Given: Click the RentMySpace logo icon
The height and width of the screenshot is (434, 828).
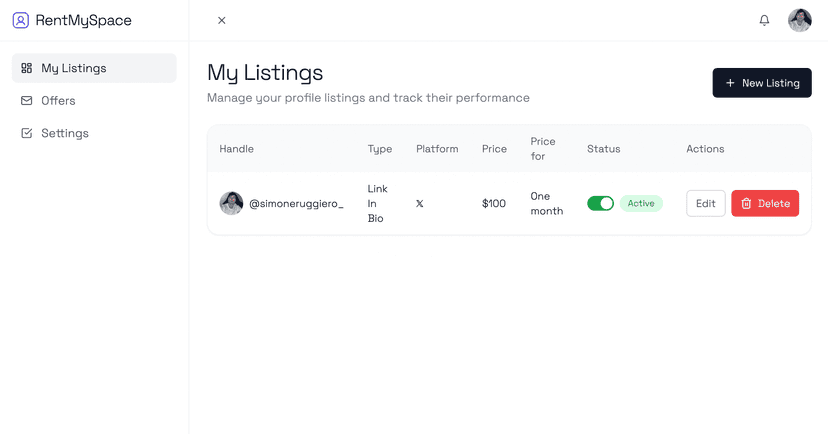Looking at the screenshot, I should 20,20.
